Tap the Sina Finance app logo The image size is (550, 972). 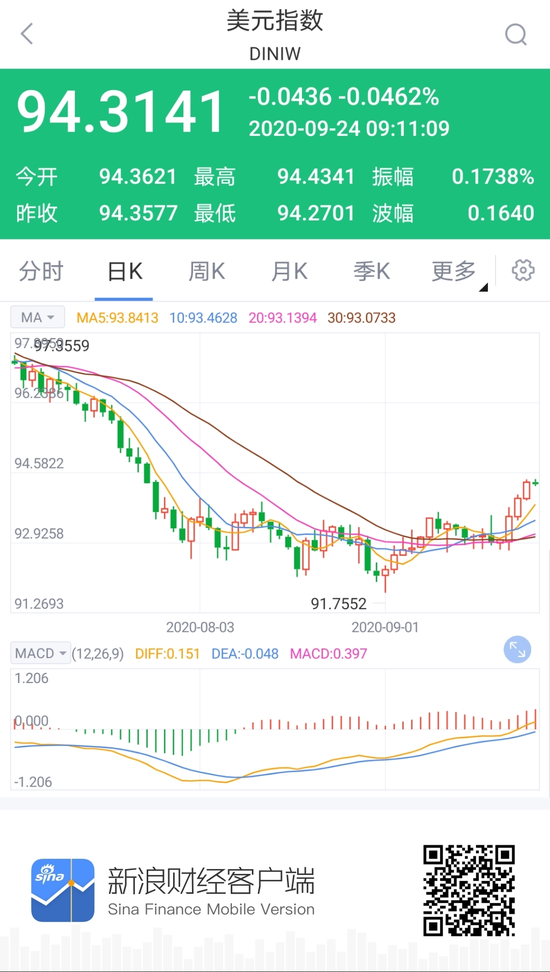coord(63,890)
